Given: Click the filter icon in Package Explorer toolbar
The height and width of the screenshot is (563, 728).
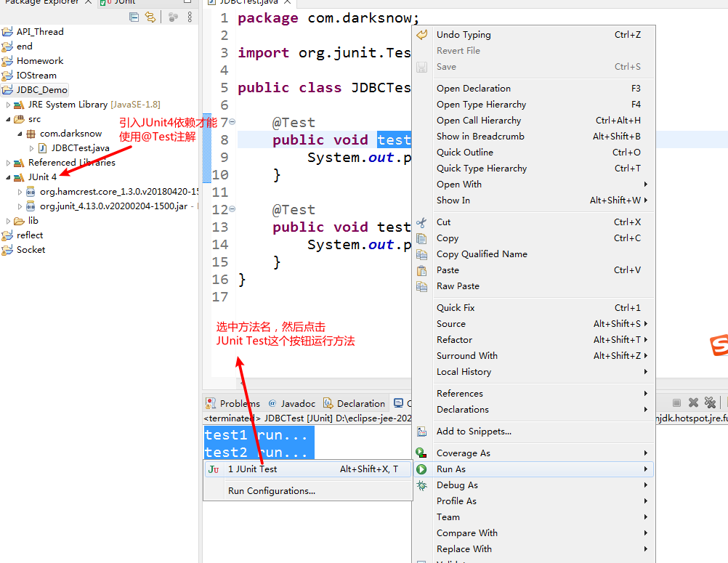Looking at the screenshot, I should coord(173,17).
